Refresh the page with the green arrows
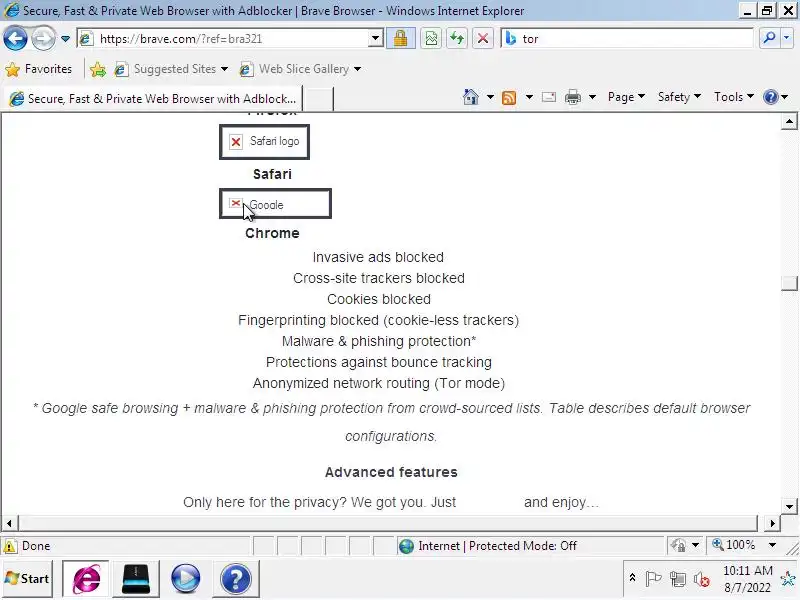800x600 pixels. click(457, 39)
